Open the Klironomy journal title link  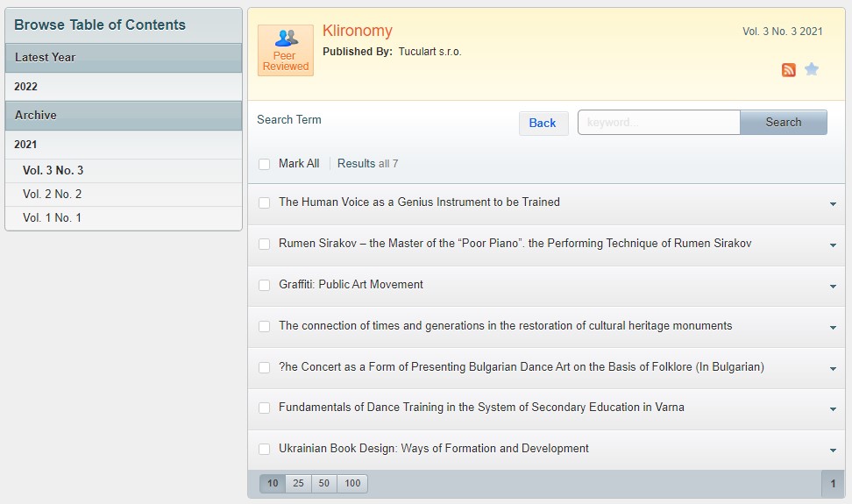[x=358, y=32]
